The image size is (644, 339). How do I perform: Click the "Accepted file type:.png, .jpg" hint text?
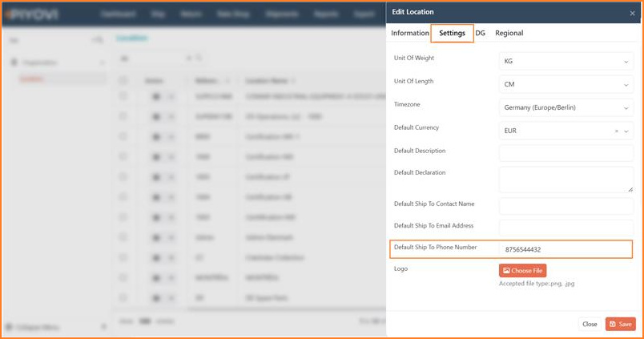click(537, 284)
